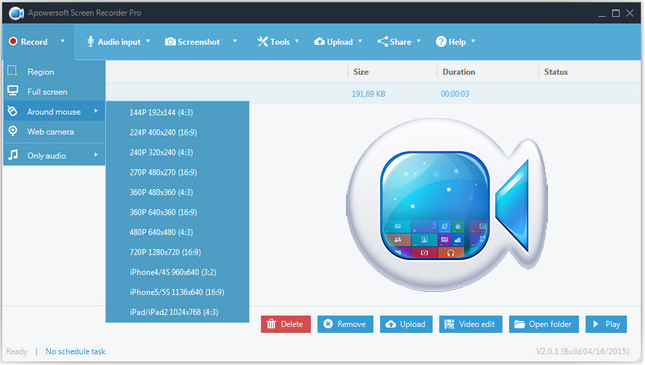
Task: Click the No schedule task link
Action: pyautogui.click(x=75, y=351)
